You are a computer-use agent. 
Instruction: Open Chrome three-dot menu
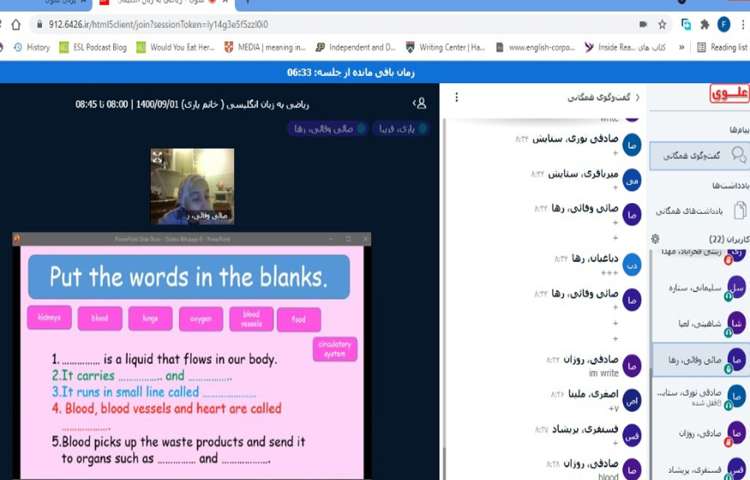(x=742, y=24)
